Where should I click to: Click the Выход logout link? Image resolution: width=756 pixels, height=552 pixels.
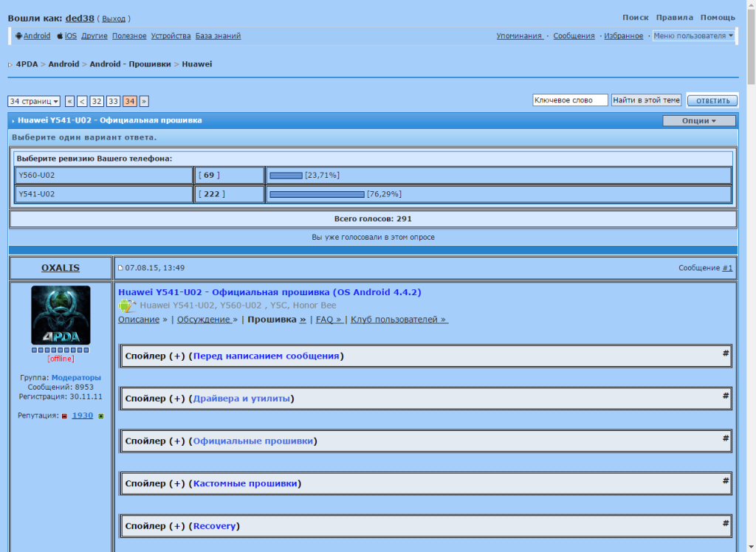point(113,18)
